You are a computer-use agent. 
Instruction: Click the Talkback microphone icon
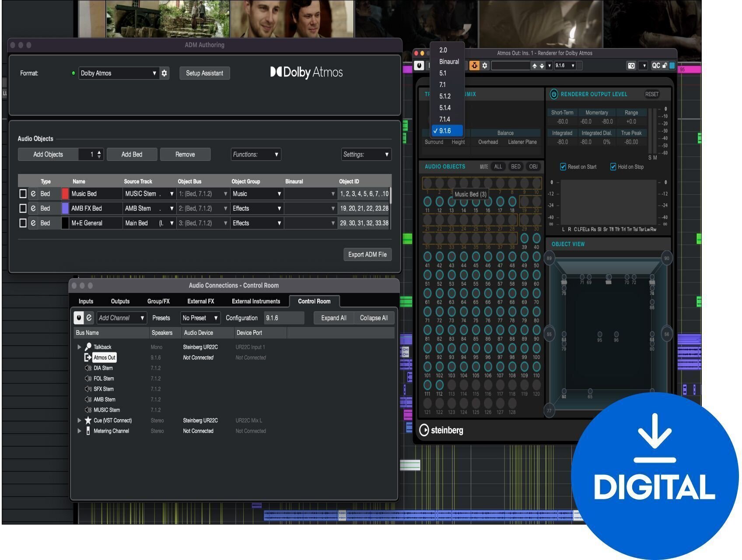pyautogui.click(x=88, y=347)
